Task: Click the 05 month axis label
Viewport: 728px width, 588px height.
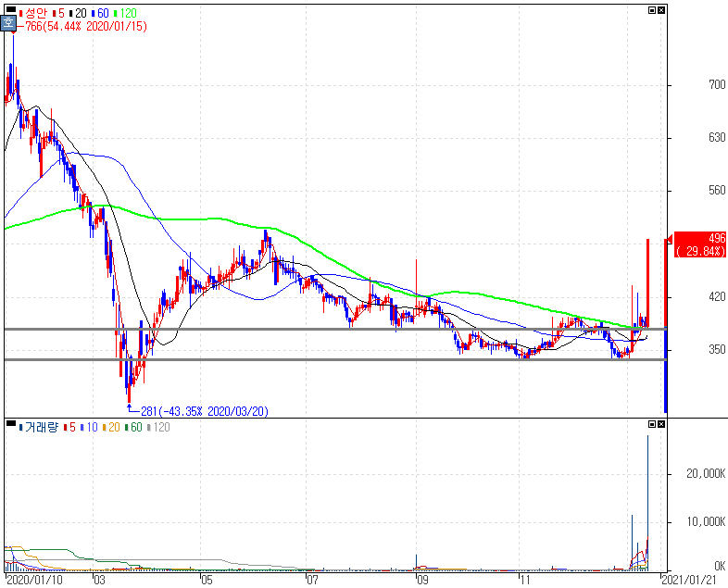Action: pos(207,580)
